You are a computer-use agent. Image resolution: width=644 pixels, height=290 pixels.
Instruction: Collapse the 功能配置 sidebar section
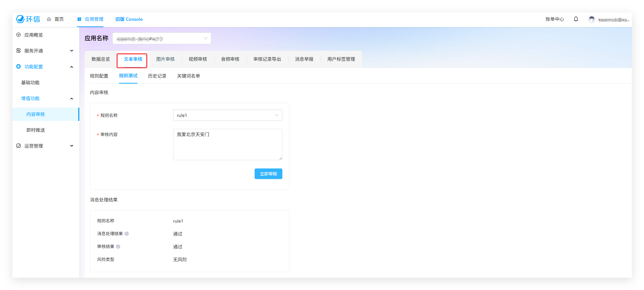tap(72, 67)
